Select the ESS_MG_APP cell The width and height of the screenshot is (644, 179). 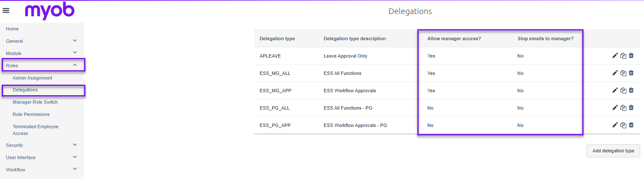275,91
